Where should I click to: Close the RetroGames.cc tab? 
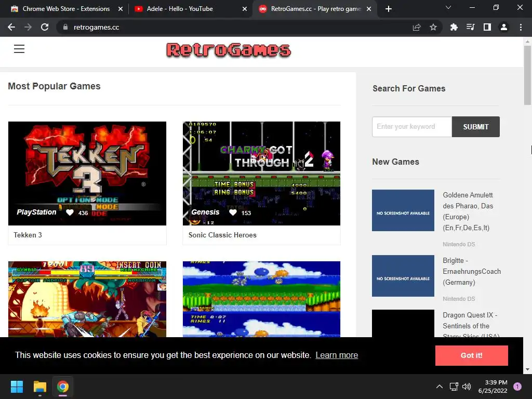tap(369, 9)
